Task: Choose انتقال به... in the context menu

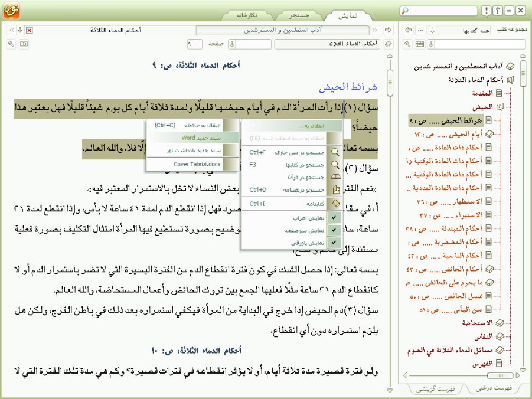Action: [x=292, y=126]
